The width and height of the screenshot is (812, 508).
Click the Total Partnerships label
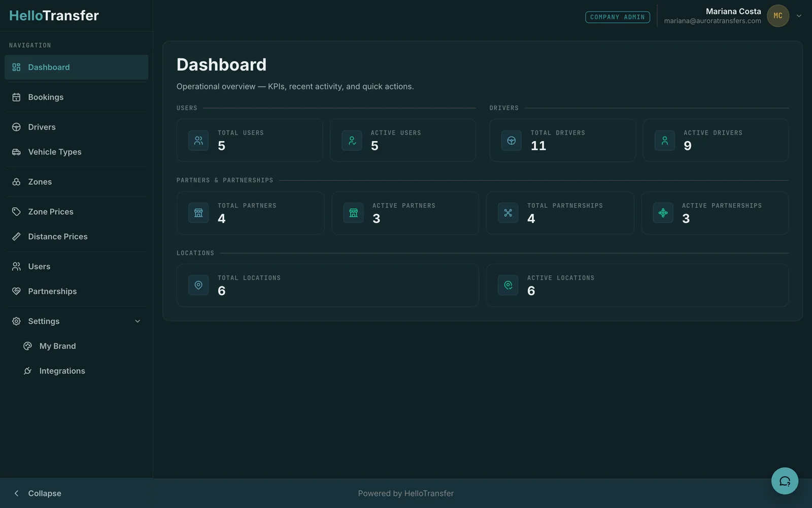[x=565, y=206]
